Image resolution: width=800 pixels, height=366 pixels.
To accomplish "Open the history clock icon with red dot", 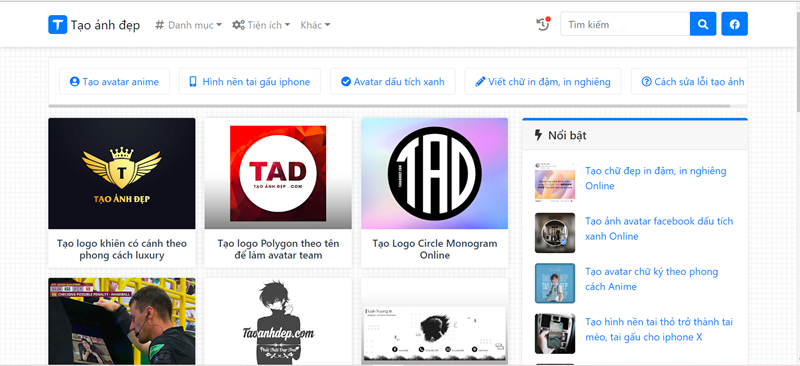I will click(x=543, y=23).
